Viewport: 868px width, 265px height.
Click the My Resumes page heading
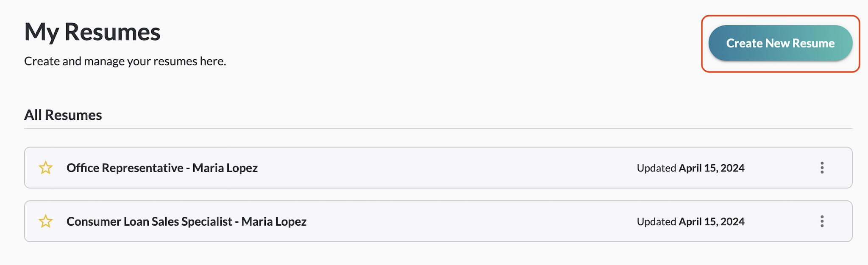[x=92, y=32]
